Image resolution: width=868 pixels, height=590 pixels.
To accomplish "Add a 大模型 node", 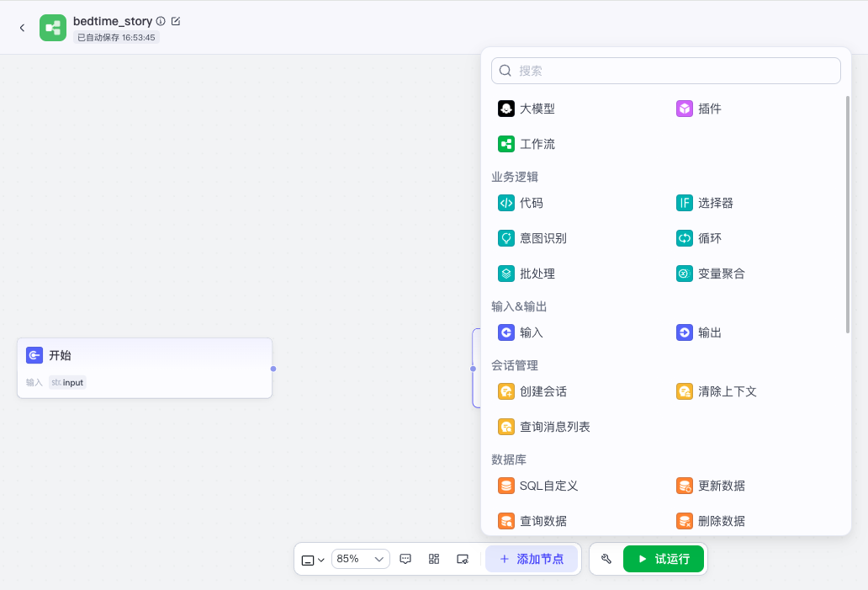I will (x=526, y=109).
